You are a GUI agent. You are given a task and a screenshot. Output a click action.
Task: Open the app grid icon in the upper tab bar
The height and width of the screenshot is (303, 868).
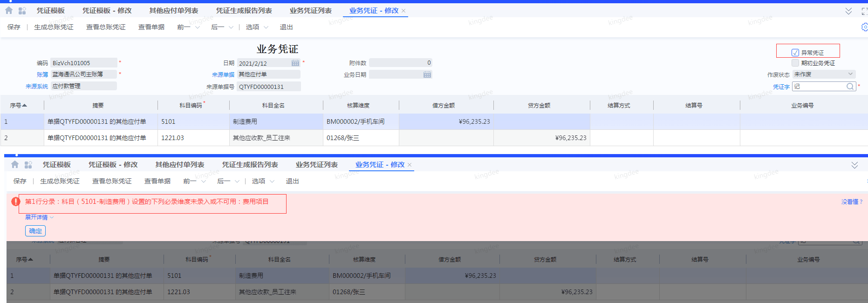(22, 10)
